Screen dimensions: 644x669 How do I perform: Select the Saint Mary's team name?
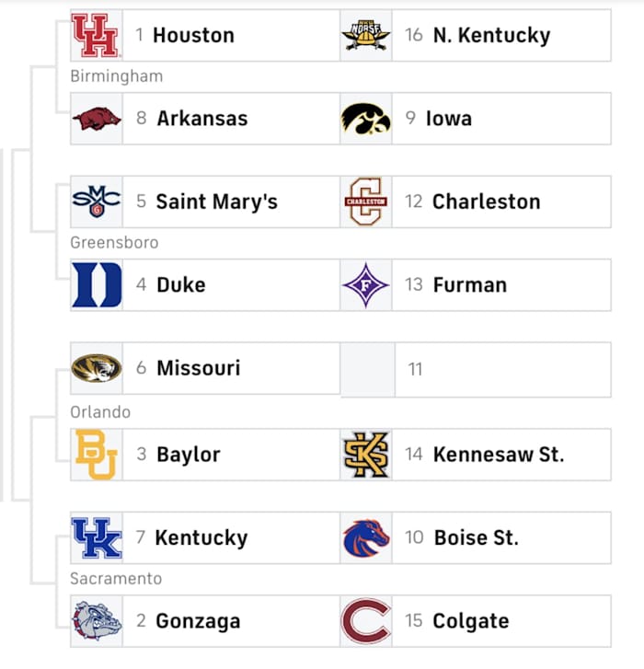(216, 202)
